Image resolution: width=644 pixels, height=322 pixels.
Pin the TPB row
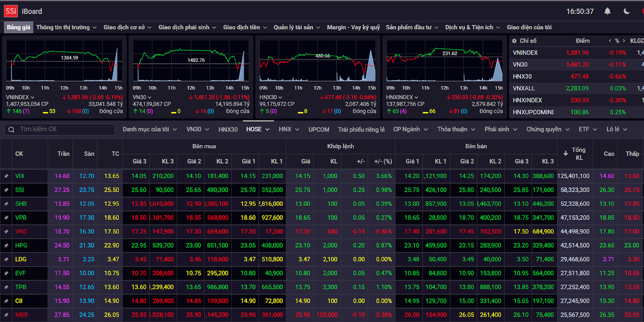point(6,287)
